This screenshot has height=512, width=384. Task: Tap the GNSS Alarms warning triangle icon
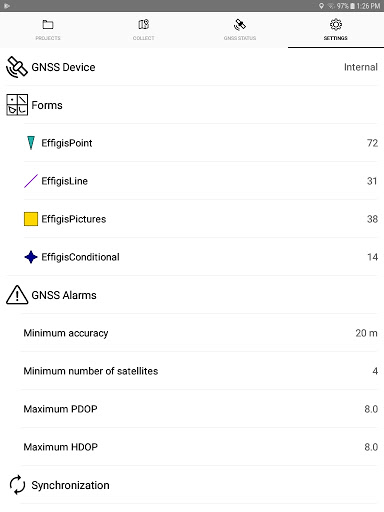click(17, 295)
